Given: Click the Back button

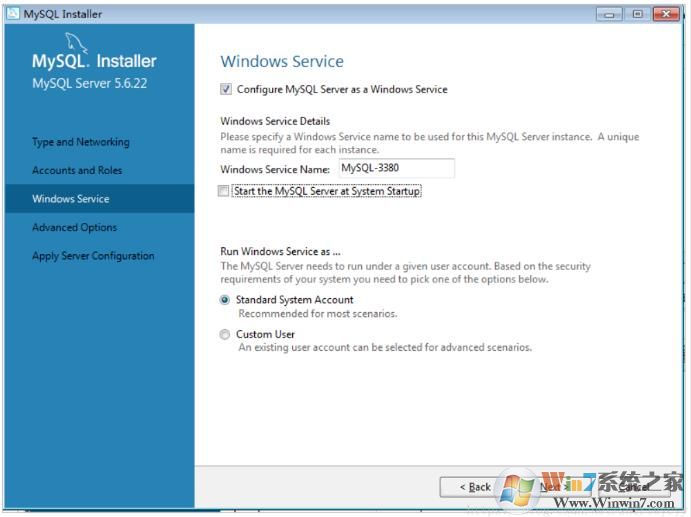Looking at the screenshot, I should pos(475,487).
